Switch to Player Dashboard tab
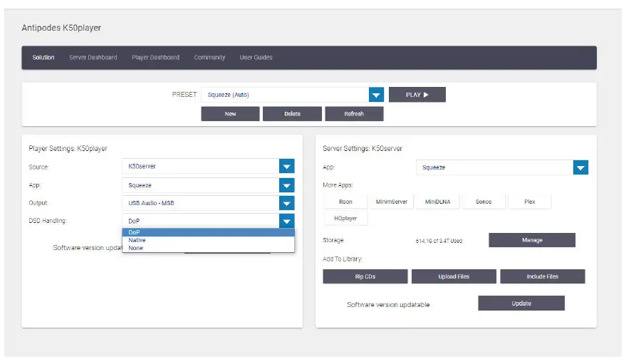 point(156,58)
